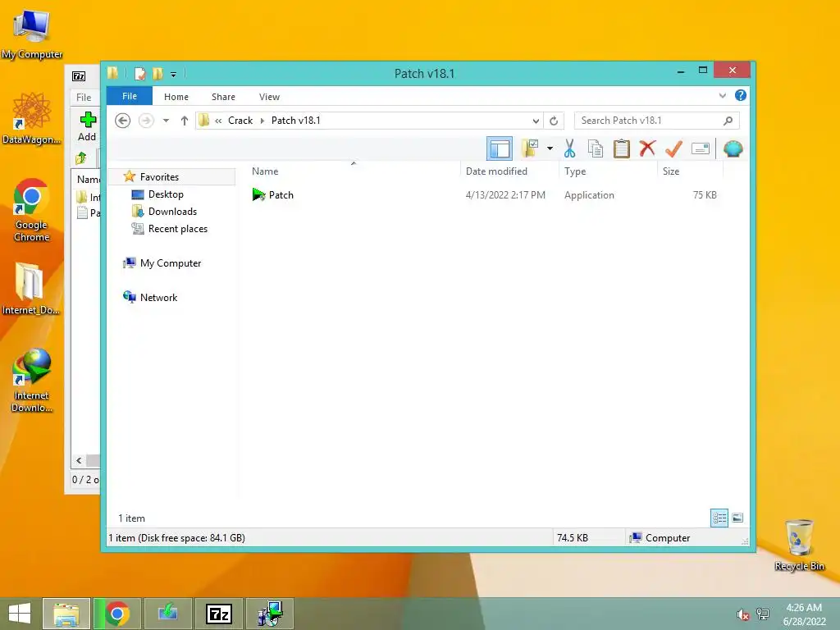
Task: Expand the ribbon with the chevron
Action: pos(722,96)
